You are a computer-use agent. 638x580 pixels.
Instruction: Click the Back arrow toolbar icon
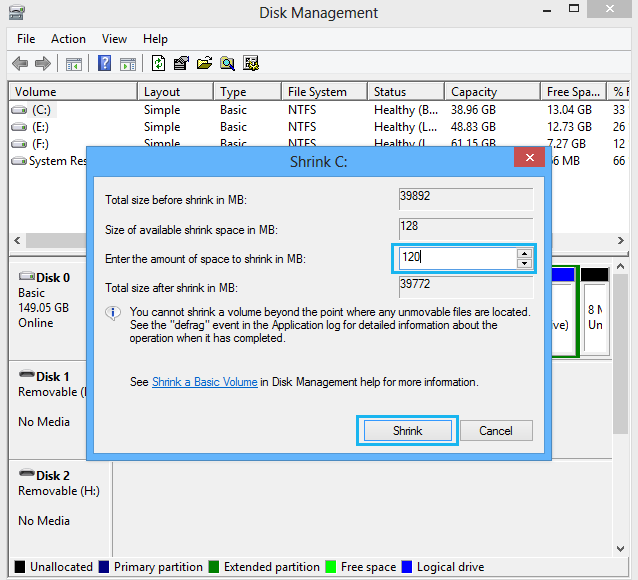point(20,63)
